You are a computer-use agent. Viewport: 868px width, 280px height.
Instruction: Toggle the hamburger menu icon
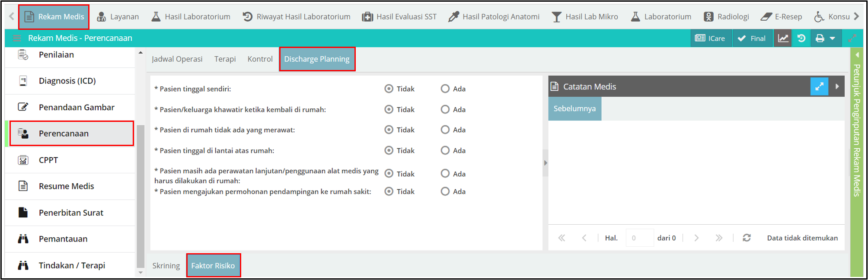click(17, 38)
